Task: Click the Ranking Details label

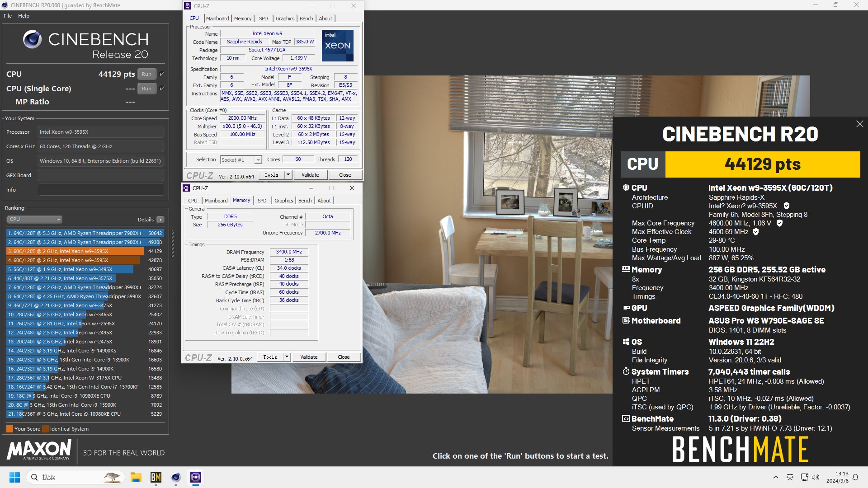Action: coord(146,220)
